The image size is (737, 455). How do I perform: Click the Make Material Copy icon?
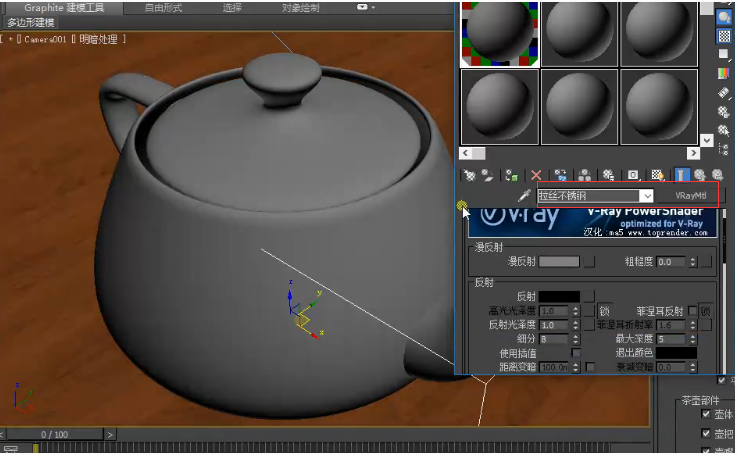pos(560,175)
